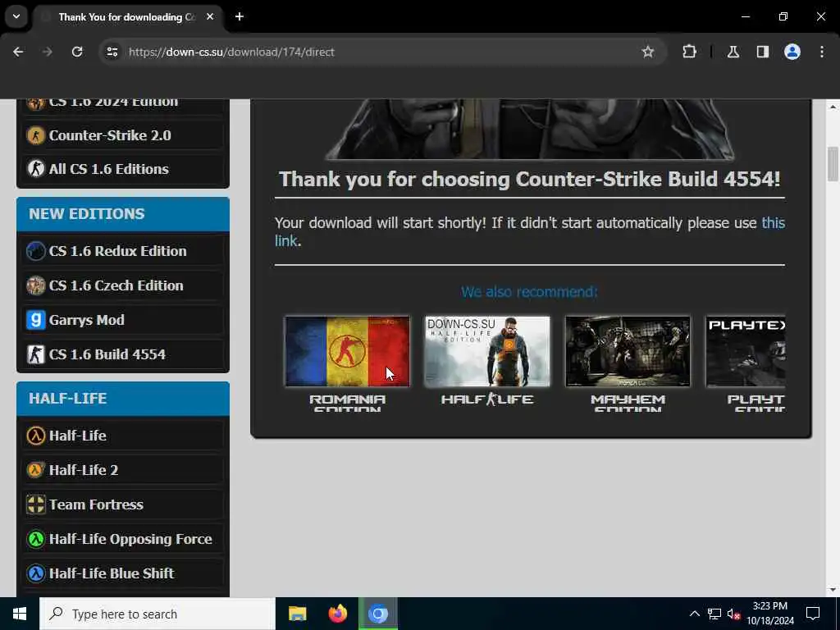Open the Playtex Edition thumbnail
The image size is (840, 630).
pyautogui.click(x=746, y=351)
